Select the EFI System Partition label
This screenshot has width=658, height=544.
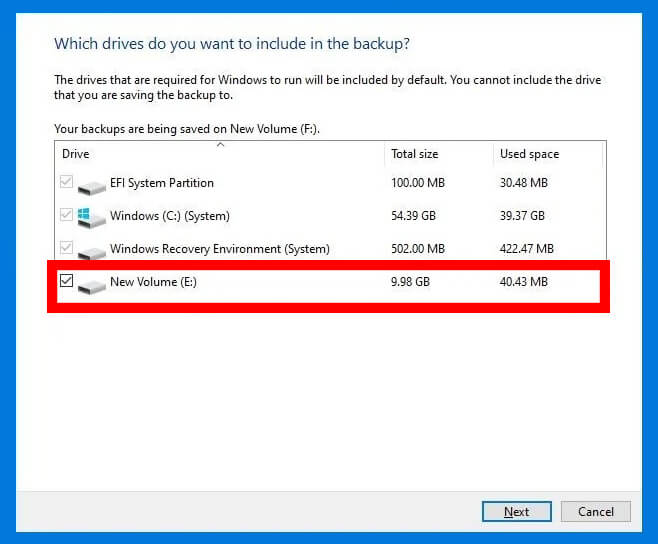tap(162, 183)
